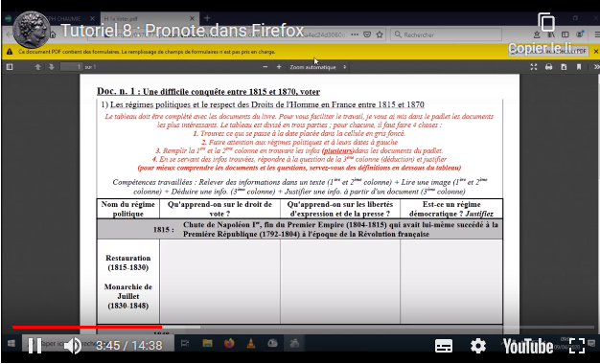Open Firefox page actions ellipsis menu
Image resolution: width=600 pixels, height=364 pixels.
coord(355,34)
